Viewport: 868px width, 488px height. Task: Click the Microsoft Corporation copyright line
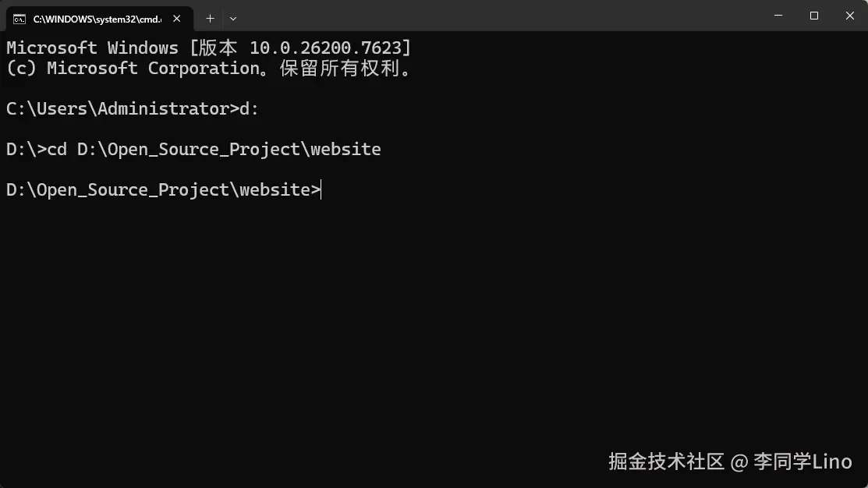tap(209, 68)
